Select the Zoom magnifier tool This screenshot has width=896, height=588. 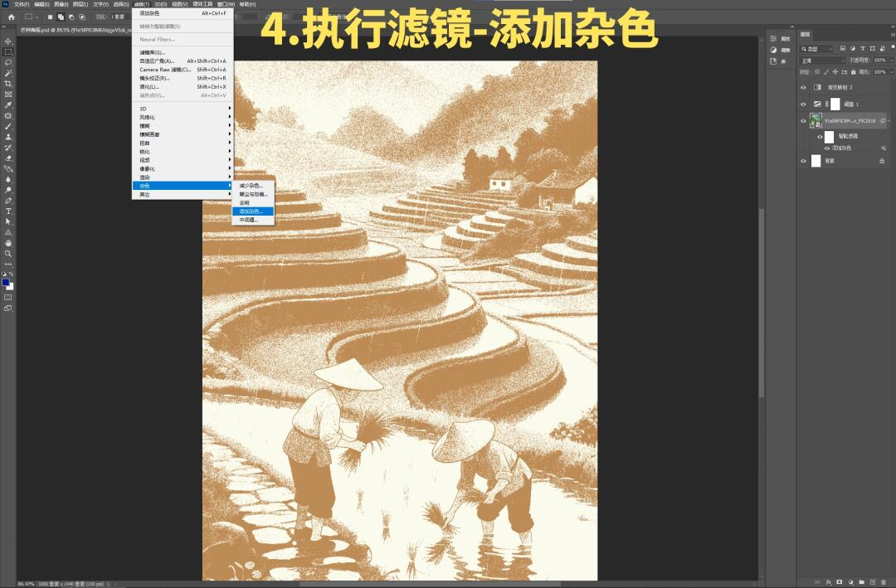(8, 254)
